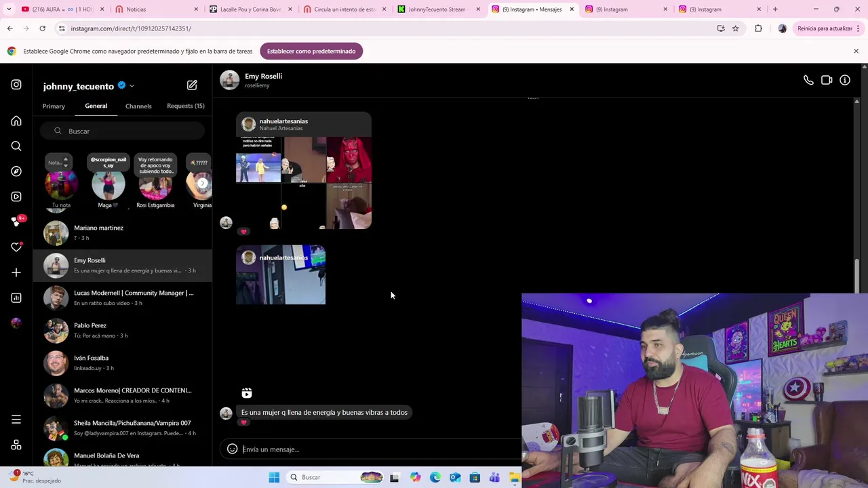Screen dimensions: 868x488
Task: Go to the Instagram Home feed icon
Action: [16, 121]
